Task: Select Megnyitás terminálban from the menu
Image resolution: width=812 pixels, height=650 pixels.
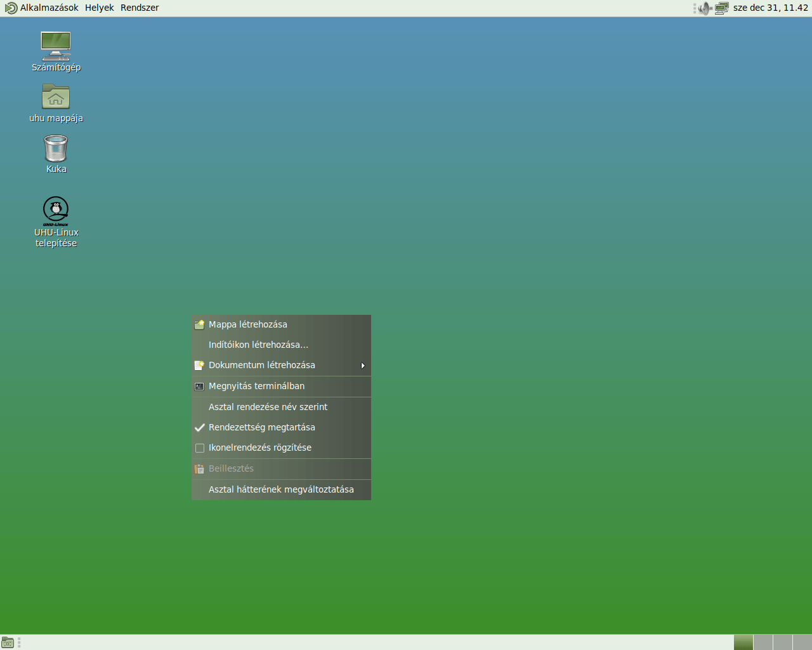Action: tap(256, 386)
